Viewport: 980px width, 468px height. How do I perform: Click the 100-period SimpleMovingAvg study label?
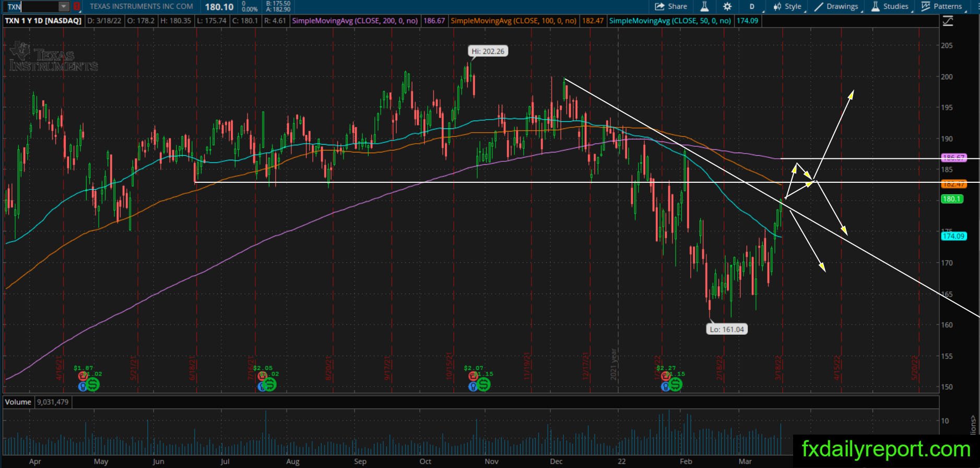point(514,21)
